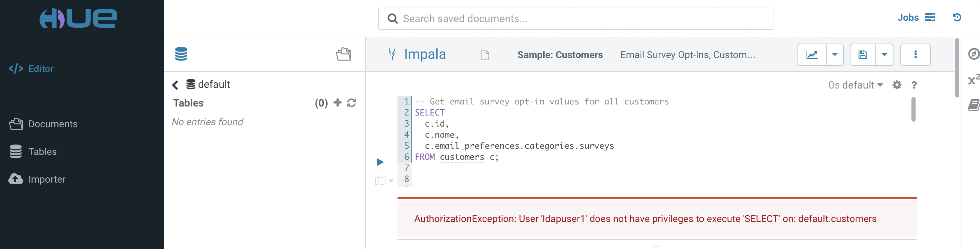This screenshot has height=249, width=980.
Task: Open the query settings gear icon
Action: (897, 85)
